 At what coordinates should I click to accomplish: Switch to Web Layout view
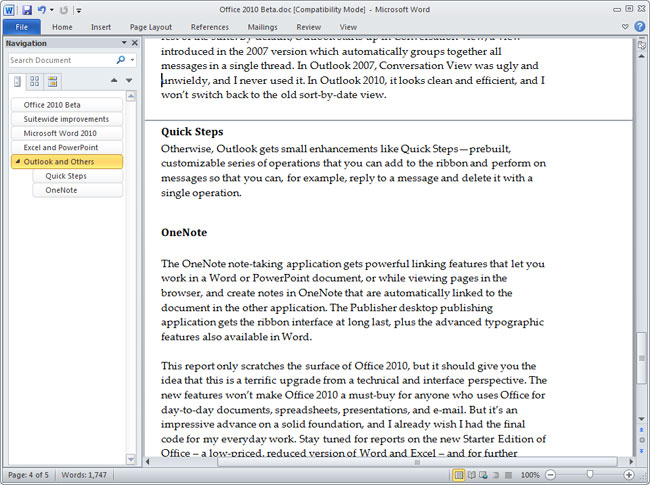pyautogui.click(x=484, y=475)
